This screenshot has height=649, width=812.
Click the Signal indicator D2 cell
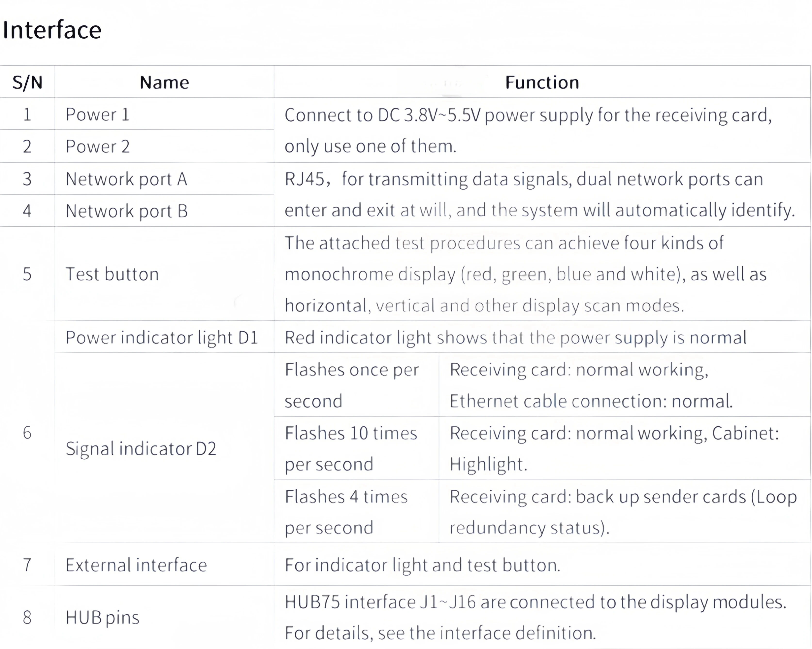pos(141,448)
